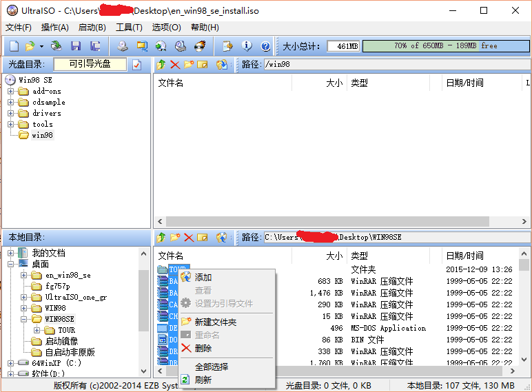Open the 启动(B) menu
The image size is (532, 392).
point(92,28)
